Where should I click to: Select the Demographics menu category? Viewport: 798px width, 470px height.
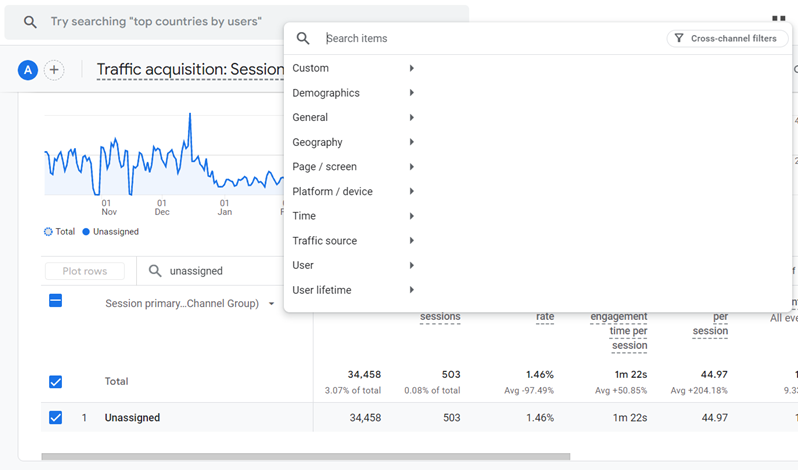326,93
